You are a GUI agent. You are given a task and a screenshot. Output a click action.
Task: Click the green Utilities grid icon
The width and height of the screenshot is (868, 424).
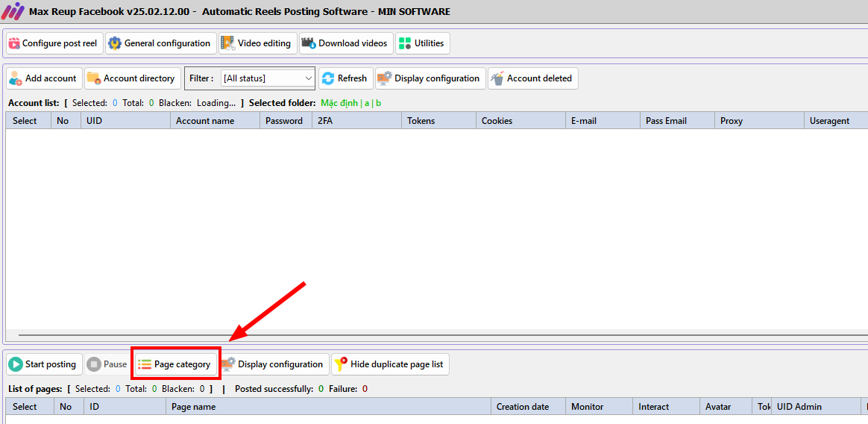405,43
